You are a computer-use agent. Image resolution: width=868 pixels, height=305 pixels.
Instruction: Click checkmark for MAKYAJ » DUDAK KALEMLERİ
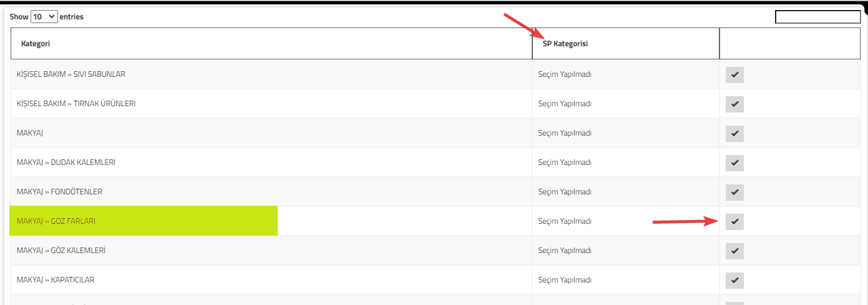coord(734,162)
